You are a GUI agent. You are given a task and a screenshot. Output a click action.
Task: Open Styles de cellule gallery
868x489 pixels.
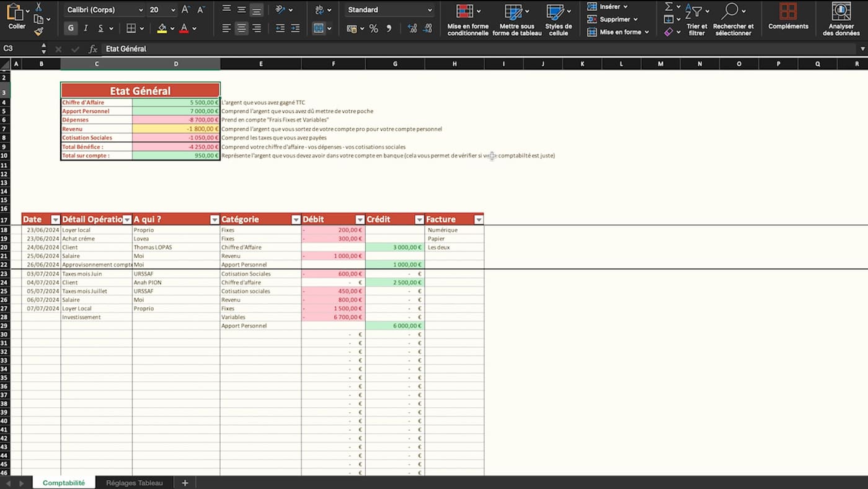coord(559,19)
